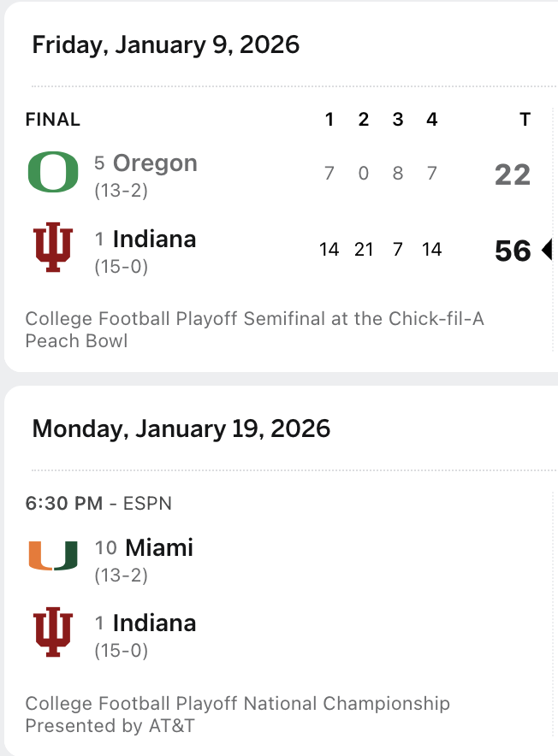Viewport: 558px width, 756px height.
Task: Click Indiana's second quarter score of 21
Action: pyautogui.click(x=364, y=250)
